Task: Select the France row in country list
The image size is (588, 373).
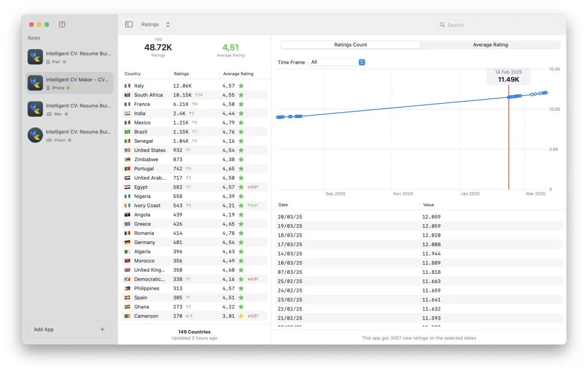Action: point(195,104)
